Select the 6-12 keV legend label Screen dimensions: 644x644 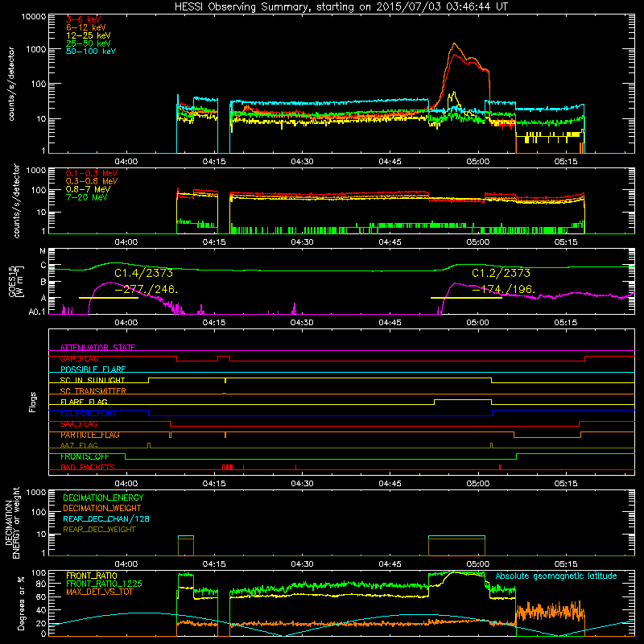(86, 27)
